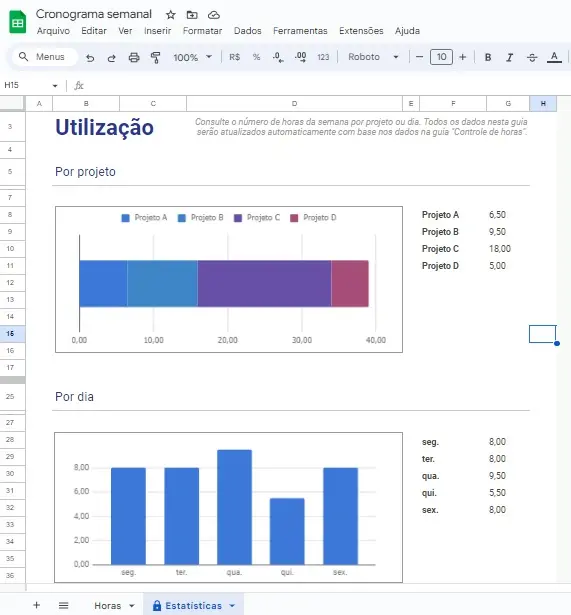
Task: Print the spreadsheet
Action: click(x=134, y=58)
